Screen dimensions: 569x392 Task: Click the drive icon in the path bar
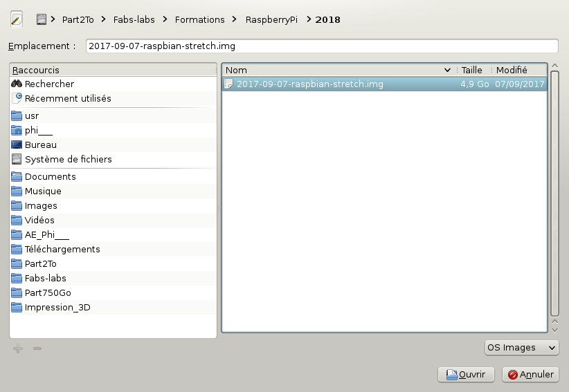pos(42,19)
